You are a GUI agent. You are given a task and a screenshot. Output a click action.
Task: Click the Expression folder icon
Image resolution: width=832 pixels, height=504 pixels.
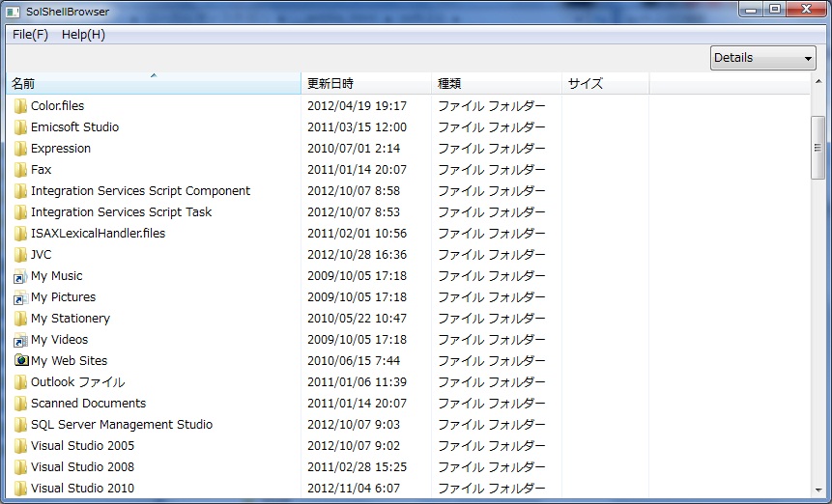20,149
